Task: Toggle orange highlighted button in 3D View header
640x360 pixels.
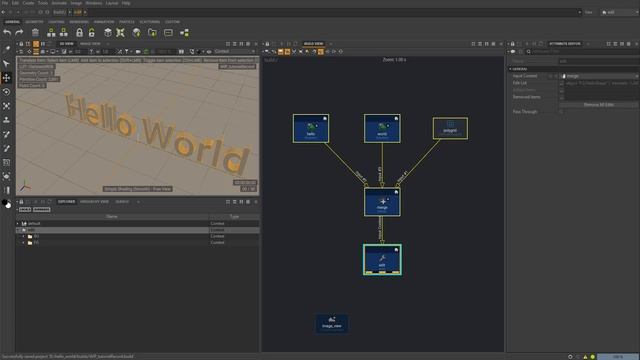Action: pos(36,44)
